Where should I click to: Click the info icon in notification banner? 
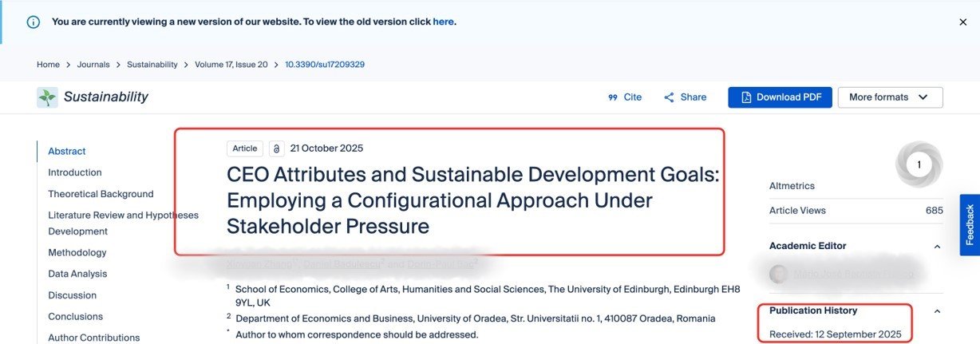point(33,22)
